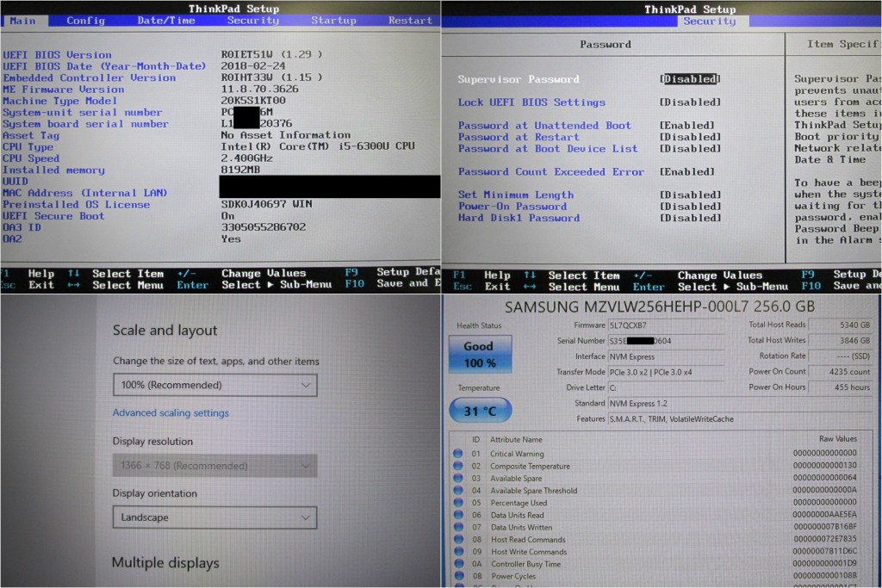Open the Display orientation Landscape dropdown

coord(214,517)
